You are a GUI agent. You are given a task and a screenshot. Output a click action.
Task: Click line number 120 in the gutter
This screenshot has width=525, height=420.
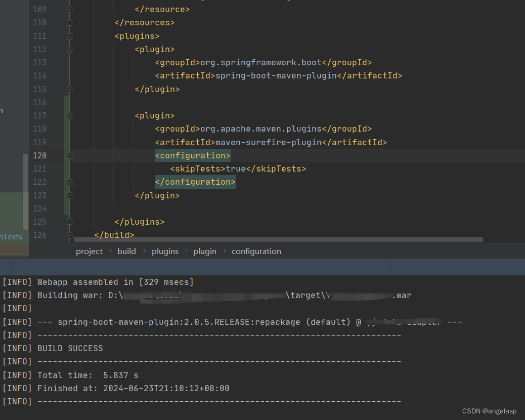coord(39,155)
